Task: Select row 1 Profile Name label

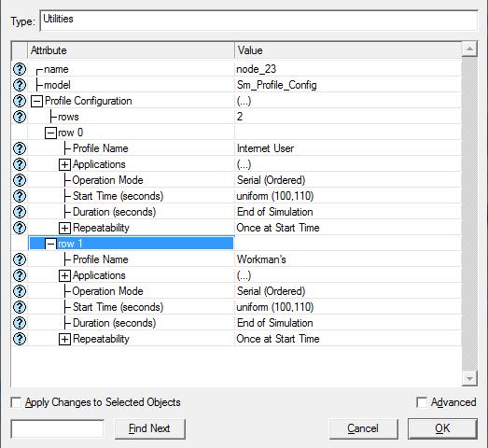Action: pyautogui.click(x=100, y=259)
